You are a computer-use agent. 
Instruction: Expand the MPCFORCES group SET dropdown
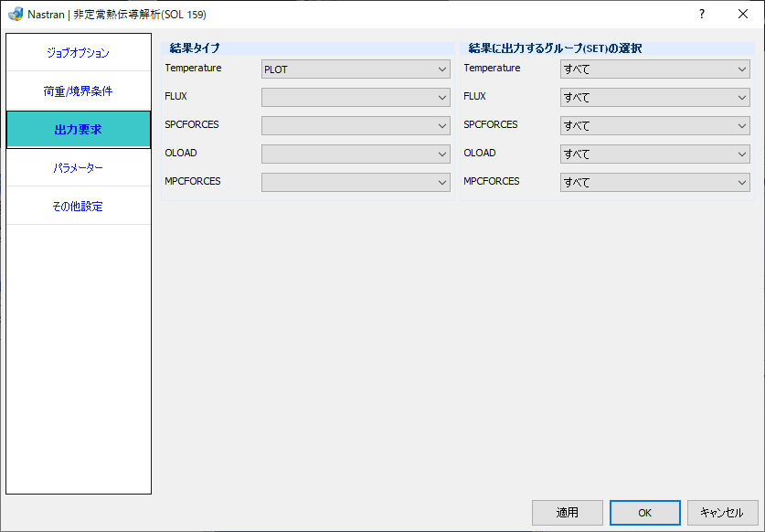pos(654,183)
